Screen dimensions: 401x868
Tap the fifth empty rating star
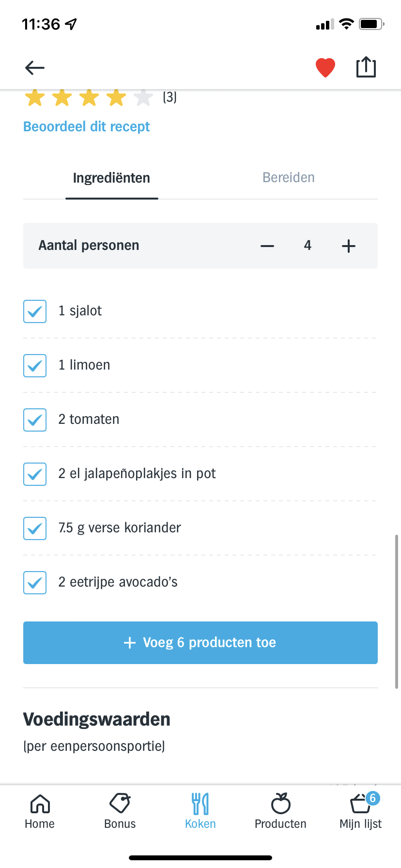coord(143,98)
